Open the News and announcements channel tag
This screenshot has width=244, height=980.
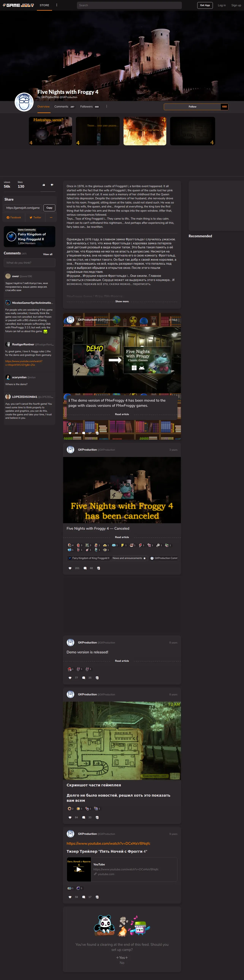tap(129, 558)
